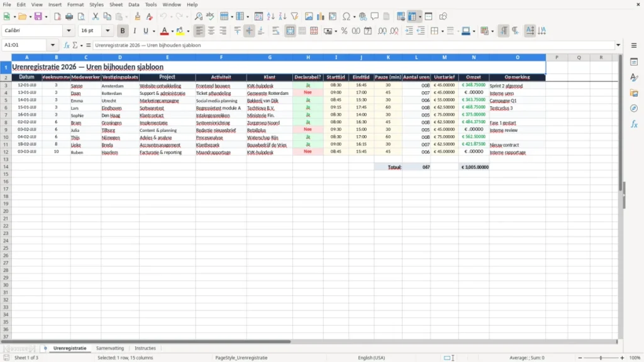Click the Zoom Out minus button

580,358
